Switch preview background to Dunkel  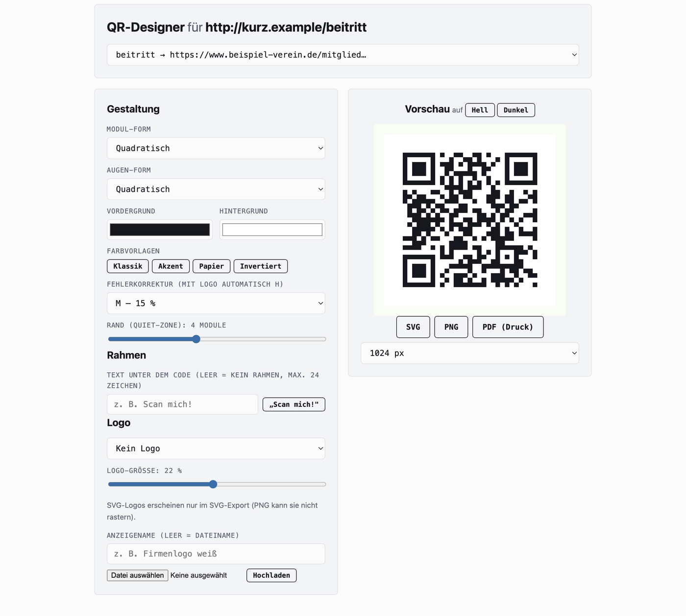516,110
